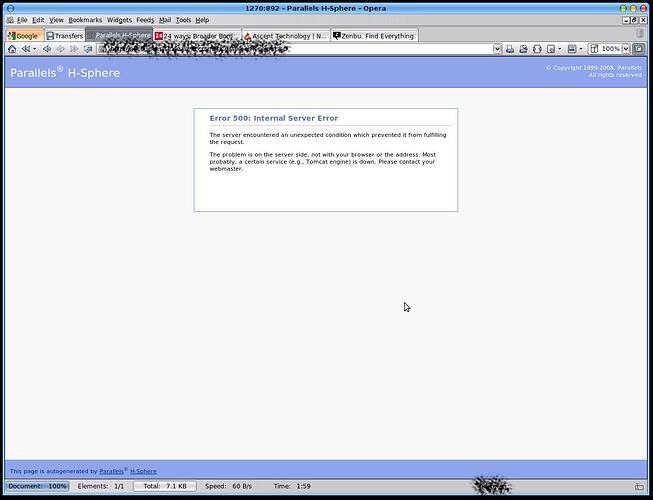653x500 pixels.
Task: Click the author mode display icon
Action: pyautogui.click(x=572, y=49)
